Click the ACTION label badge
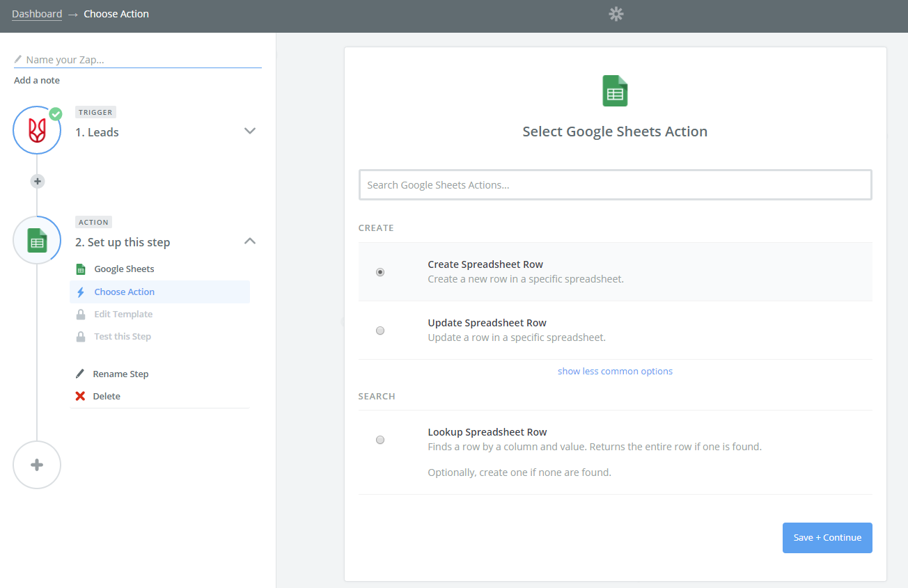908x588 pixels. (x=93, y=222)
